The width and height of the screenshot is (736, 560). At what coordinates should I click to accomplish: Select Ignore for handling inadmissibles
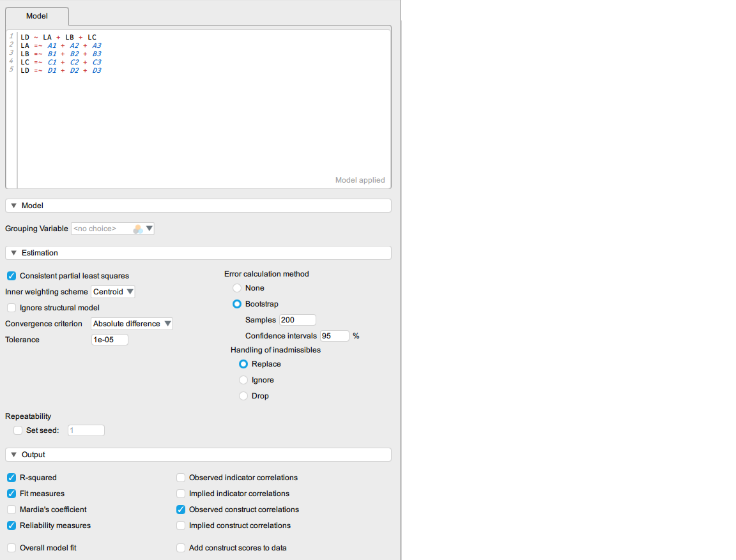click(x=243, y=380)
